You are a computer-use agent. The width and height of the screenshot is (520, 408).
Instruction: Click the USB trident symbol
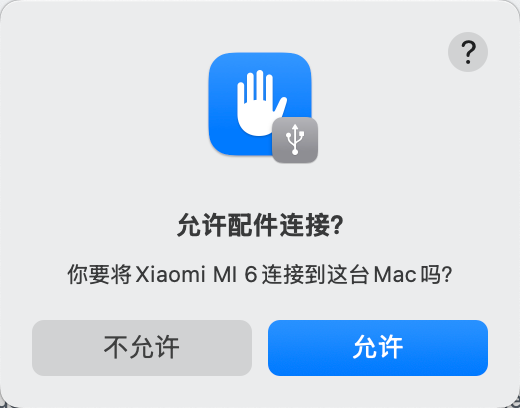(x=295, y=139)
